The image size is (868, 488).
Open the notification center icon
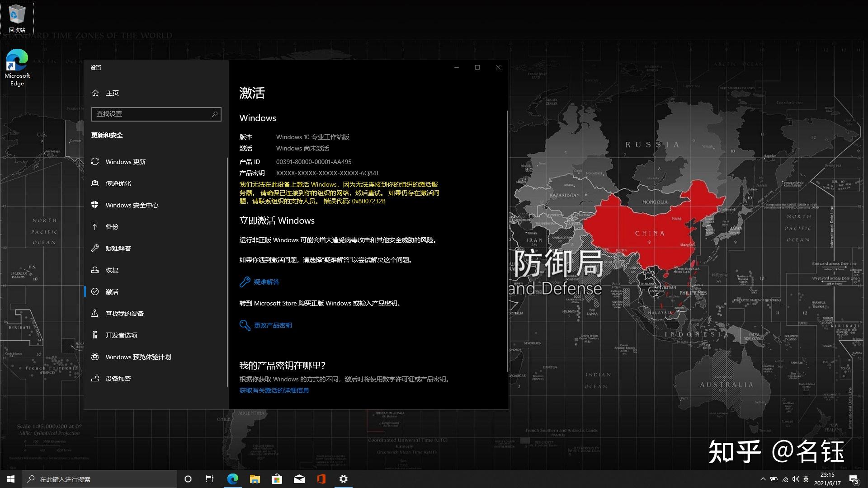(x=854, y=479)
